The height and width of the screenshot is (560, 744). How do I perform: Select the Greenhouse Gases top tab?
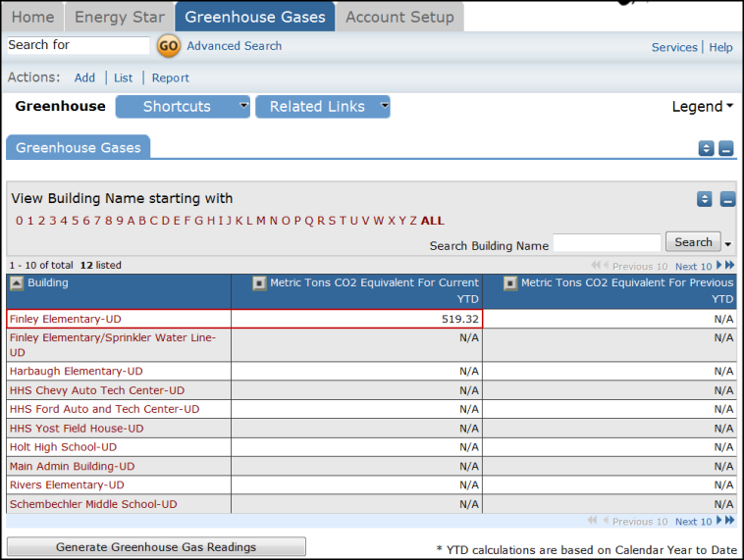pos(255,17)
